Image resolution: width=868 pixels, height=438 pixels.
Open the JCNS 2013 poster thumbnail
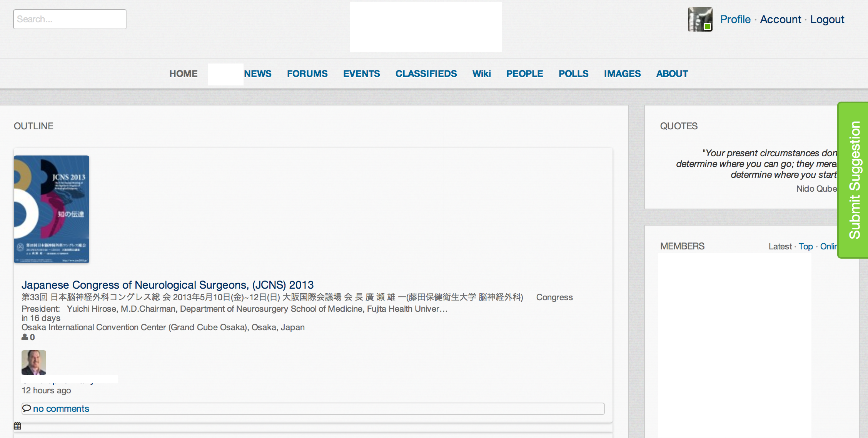(52, 209)
